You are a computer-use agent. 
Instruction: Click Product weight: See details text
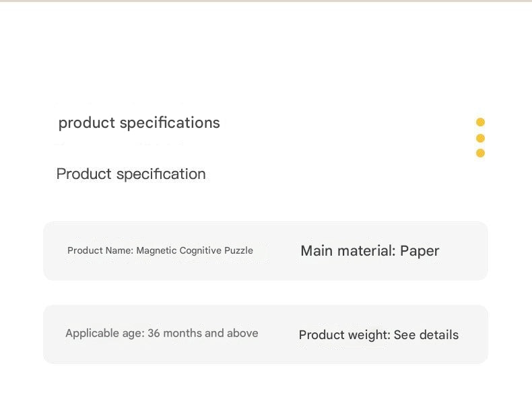[378, 335]
